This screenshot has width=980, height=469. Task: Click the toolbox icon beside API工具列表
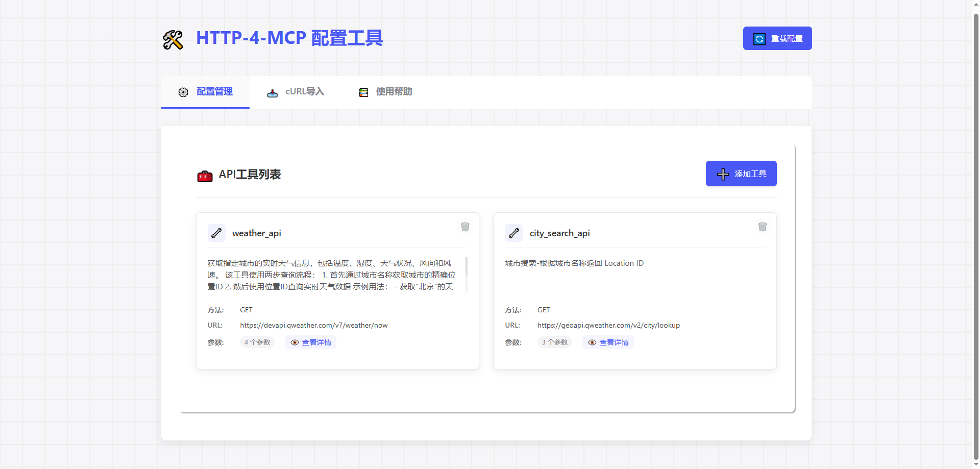point(205,175)
